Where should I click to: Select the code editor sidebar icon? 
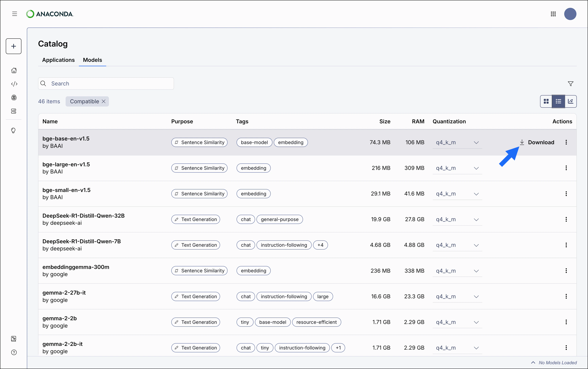(14, 84)
